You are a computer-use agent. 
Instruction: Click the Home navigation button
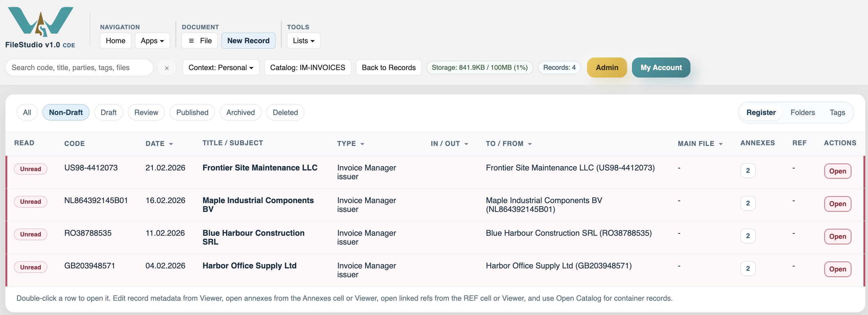(x=116, y=41)
